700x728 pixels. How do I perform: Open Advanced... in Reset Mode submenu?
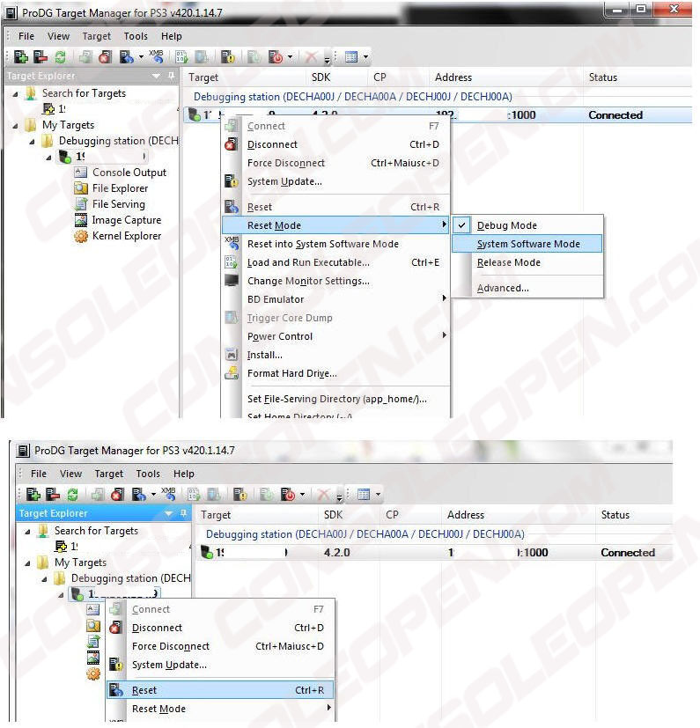(527, 288)
